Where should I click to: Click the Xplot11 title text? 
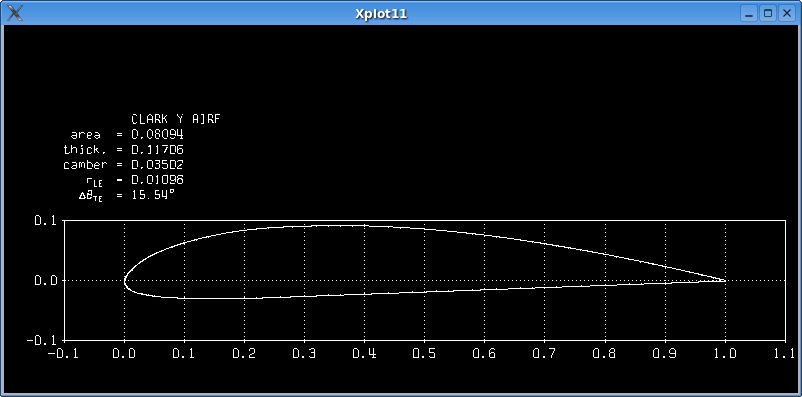tap(381, 13)
